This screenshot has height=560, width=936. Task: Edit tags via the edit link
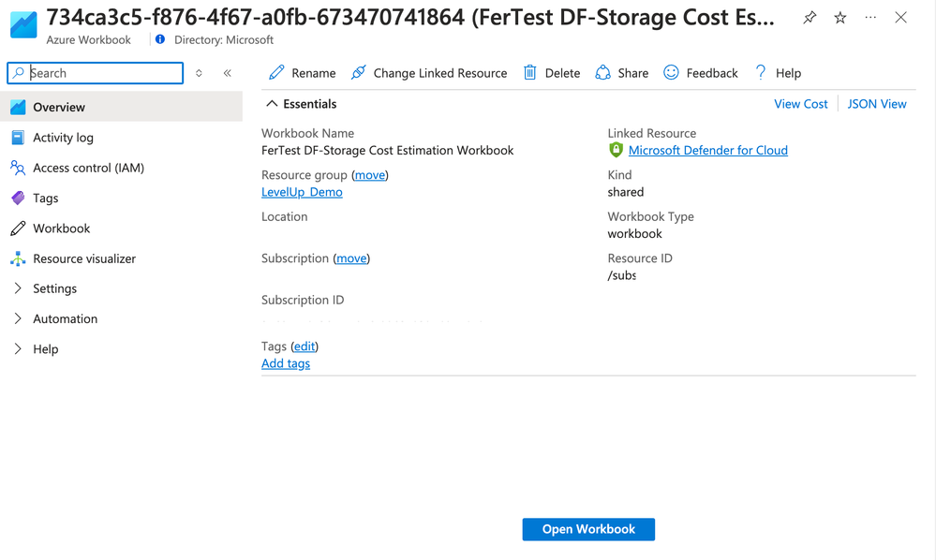[305, 346]
